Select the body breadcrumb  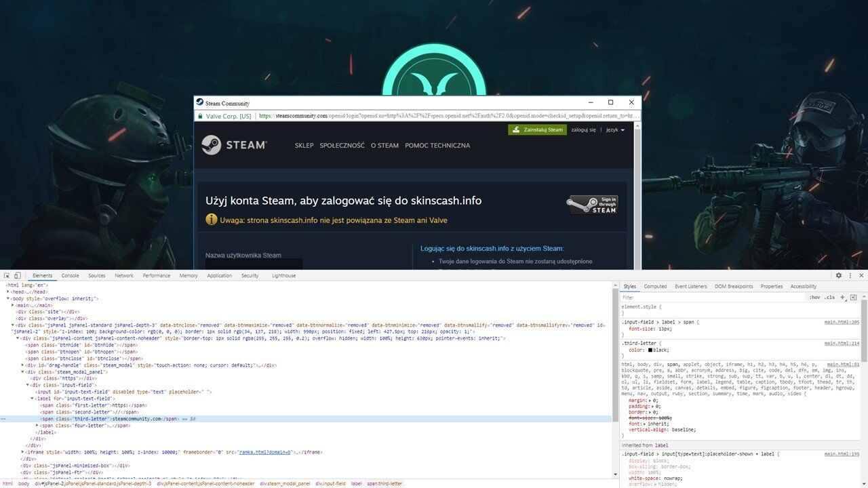point(23,483)
